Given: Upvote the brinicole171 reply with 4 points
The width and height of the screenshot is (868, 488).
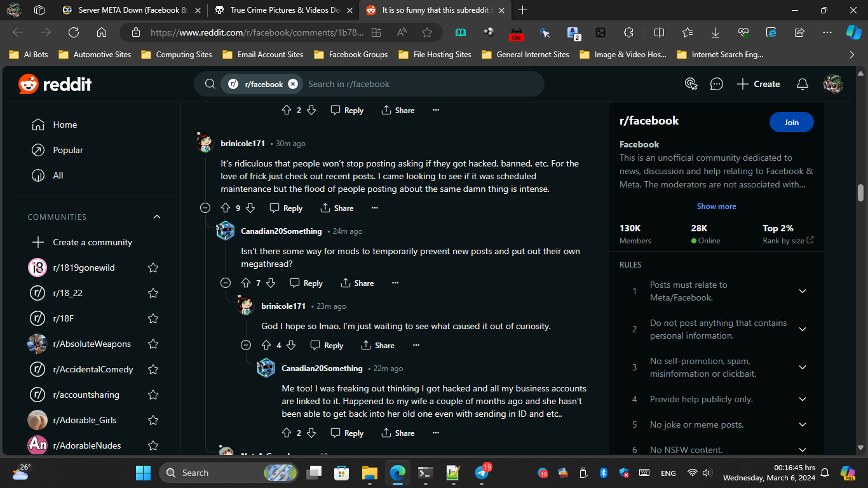Looking at the screenshot, I should (266, 345).
